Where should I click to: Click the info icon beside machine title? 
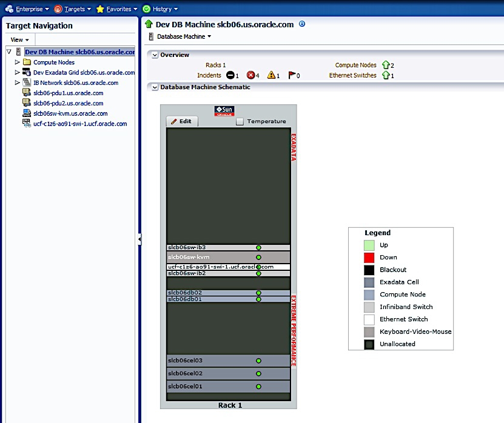pyautogui.click(x=302, y=24)
